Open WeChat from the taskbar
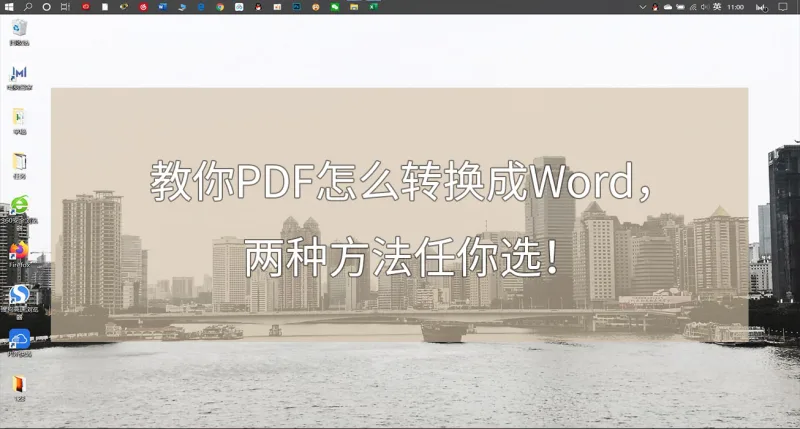800x429 pixels. point(335,7)
